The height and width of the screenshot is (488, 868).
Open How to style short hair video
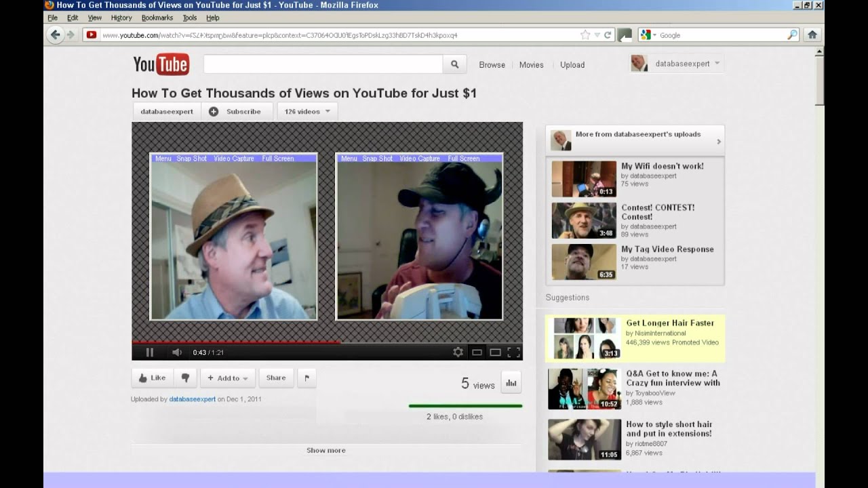coord(669,429)
